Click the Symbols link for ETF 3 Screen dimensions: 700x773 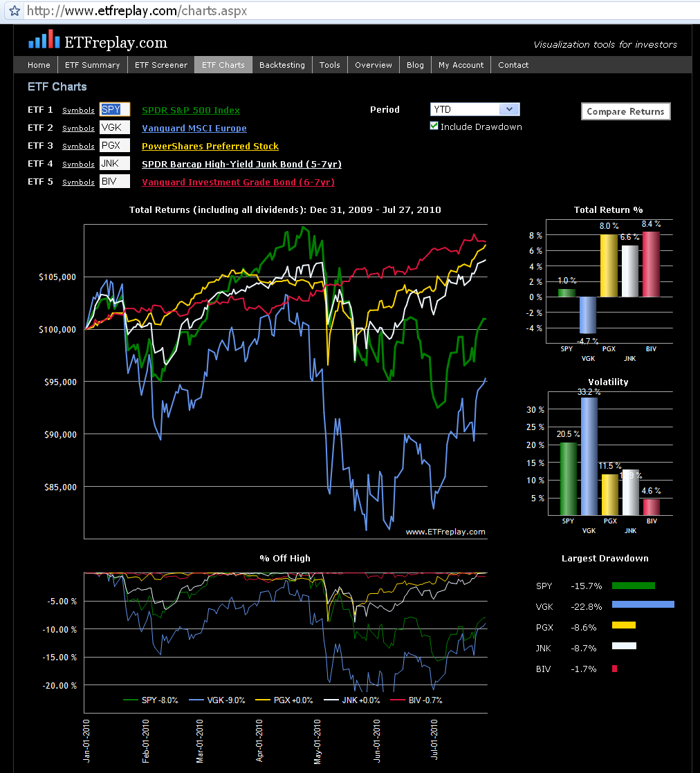coord(78,147)
